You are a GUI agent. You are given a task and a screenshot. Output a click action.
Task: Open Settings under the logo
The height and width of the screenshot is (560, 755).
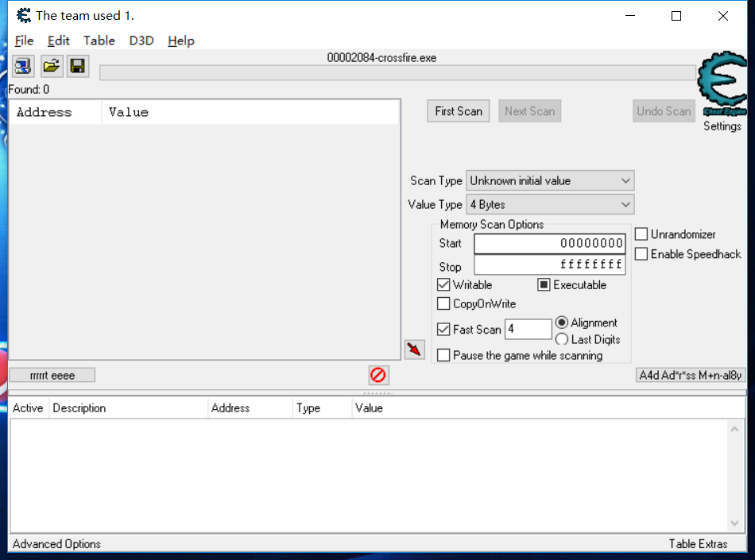pos(722,126)
